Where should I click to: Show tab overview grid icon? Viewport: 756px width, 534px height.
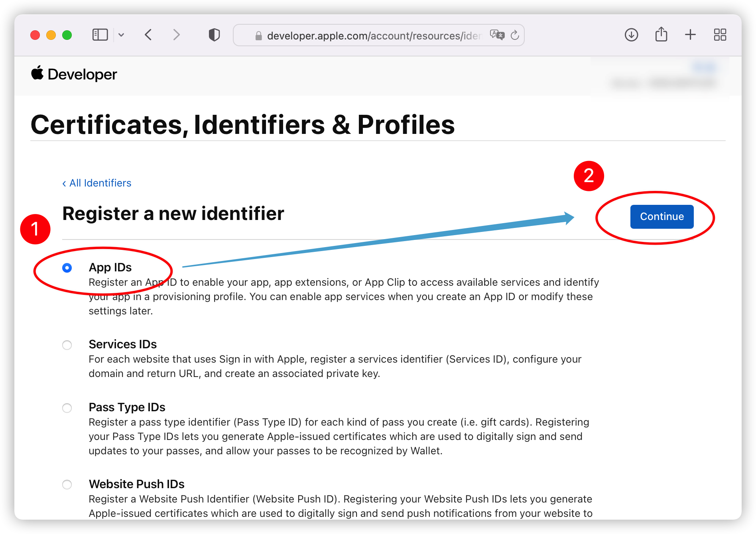[x=720, y=35]
